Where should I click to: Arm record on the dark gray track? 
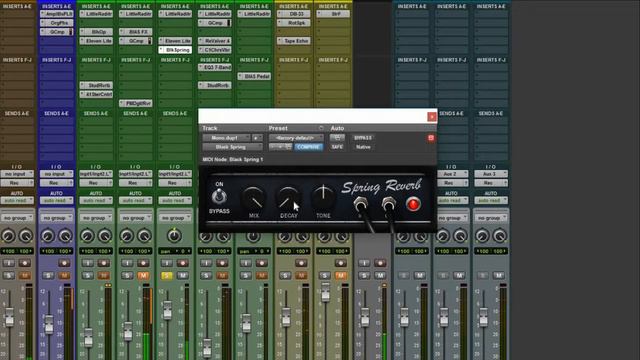380,263
